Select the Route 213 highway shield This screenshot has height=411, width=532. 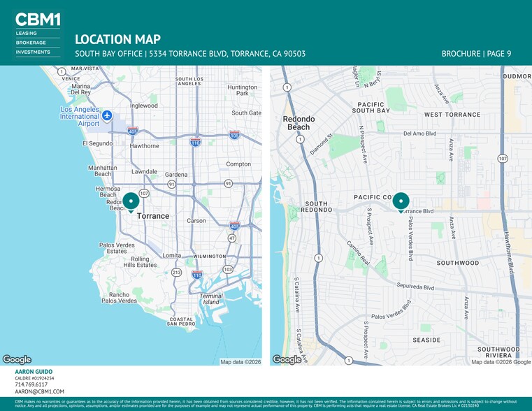coord(177,272)
